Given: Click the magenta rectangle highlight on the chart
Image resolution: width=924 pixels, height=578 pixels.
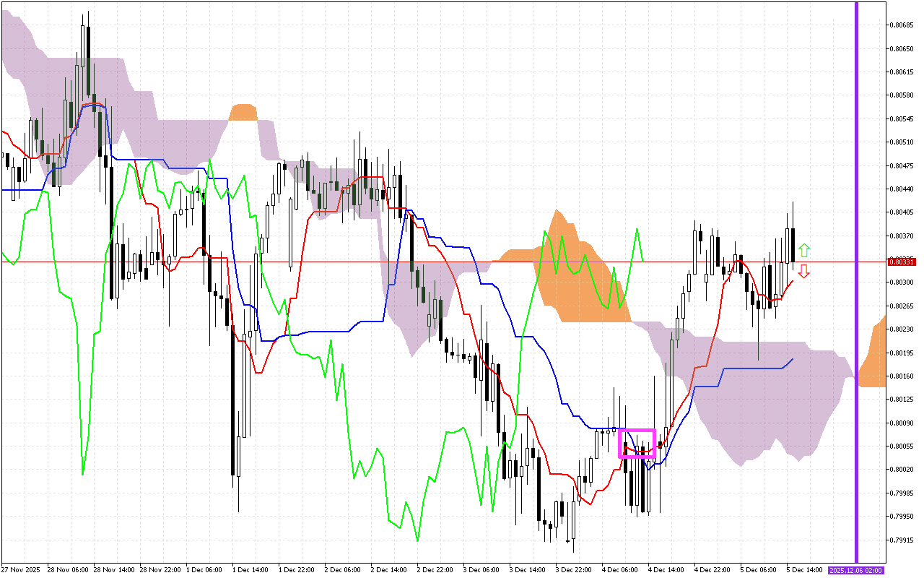Looking at the screenshot, I should (x=638, y=444).
